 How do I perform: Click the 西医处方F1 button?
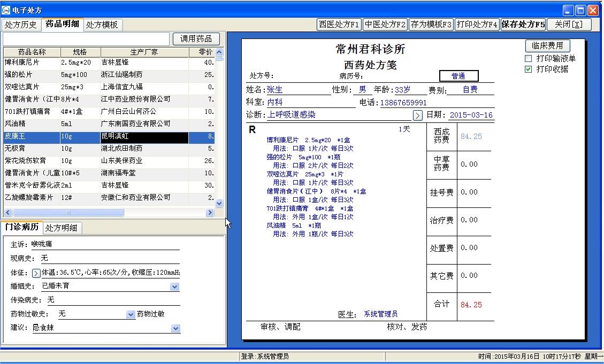click(x=339, y=24)
